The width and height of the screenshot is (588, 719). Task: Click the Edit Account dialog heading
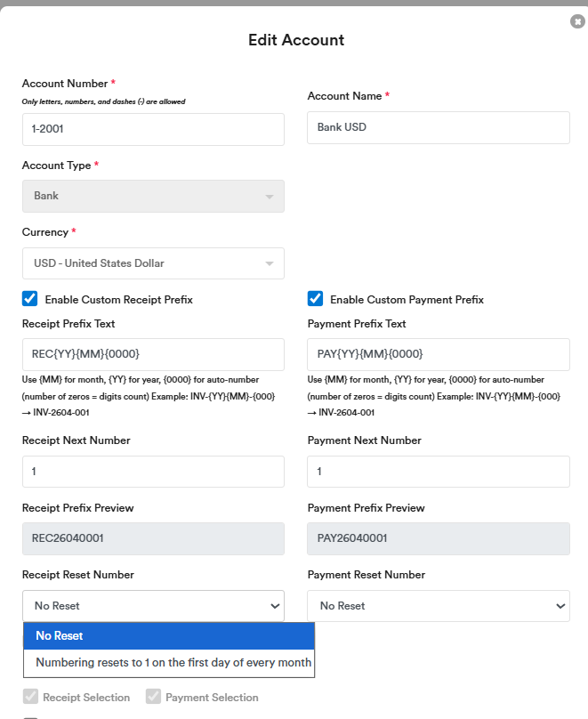click(x=295, y=40)
